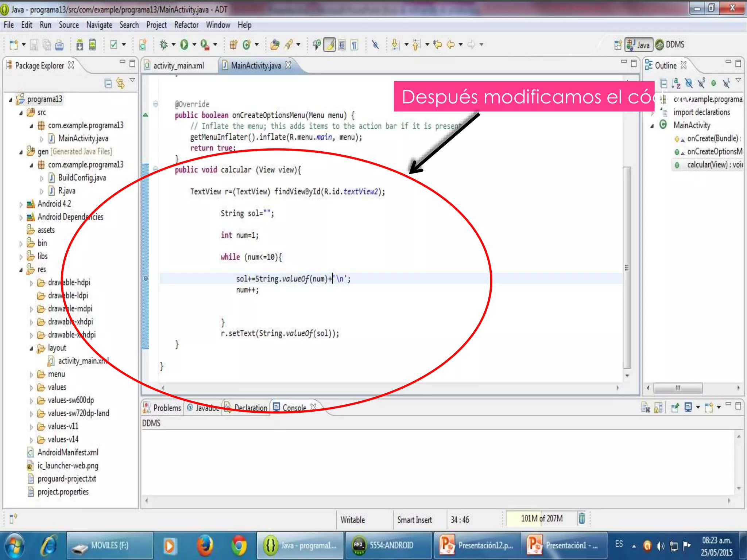The width and height of the screenshot is (747, 560).
Task: Click the Sort alphabetically icon in Outline
Action: click(x=676, y=83)
